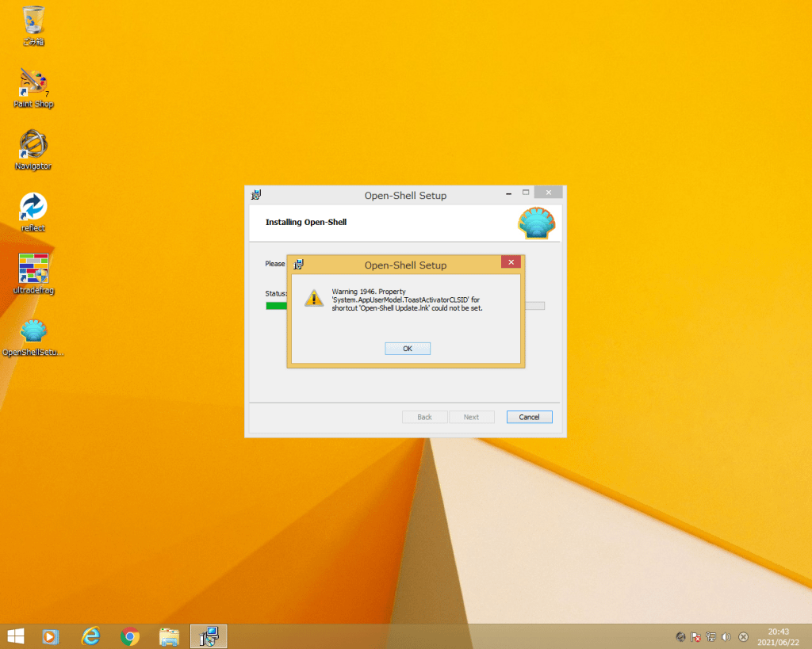Select the ultradefrag desktop shortcut
The width and height of the screenshot is (812, 649).
pyautogui.click(x=33, y=274)
